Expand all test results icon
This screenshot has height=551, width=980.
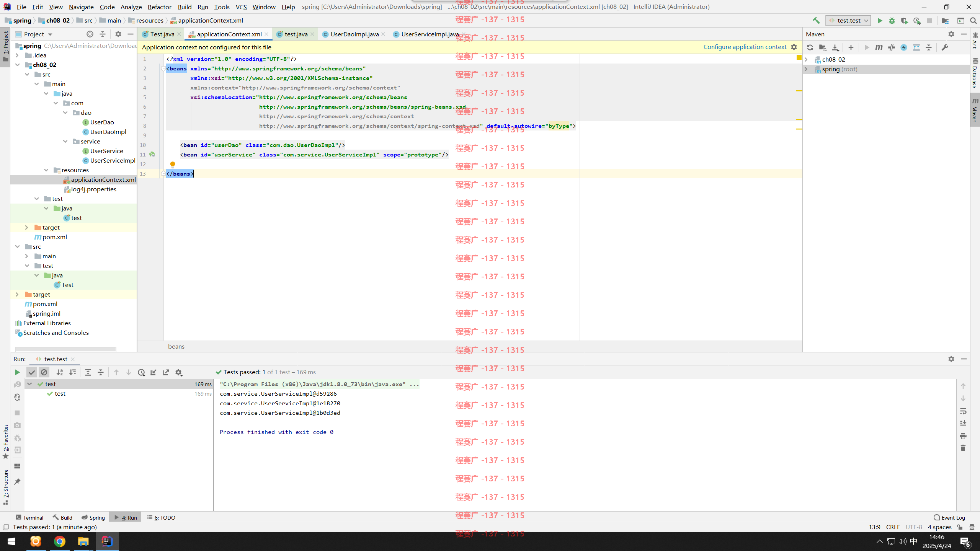[88, 372]
